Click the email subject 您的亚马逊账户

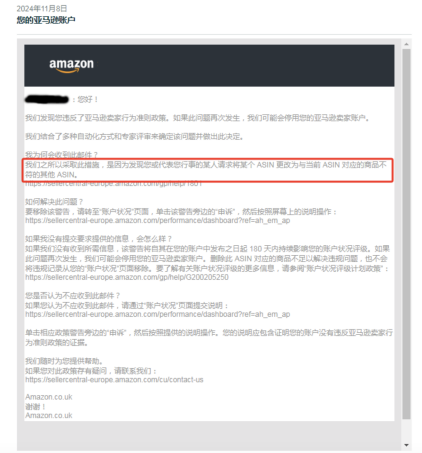coord(46,20)
